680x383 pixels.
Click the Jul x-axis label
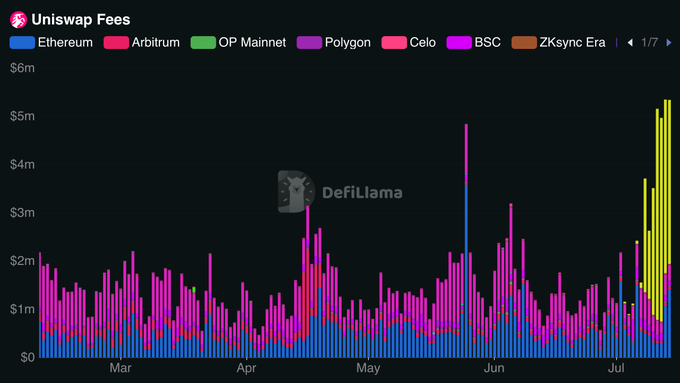point(616,368)
